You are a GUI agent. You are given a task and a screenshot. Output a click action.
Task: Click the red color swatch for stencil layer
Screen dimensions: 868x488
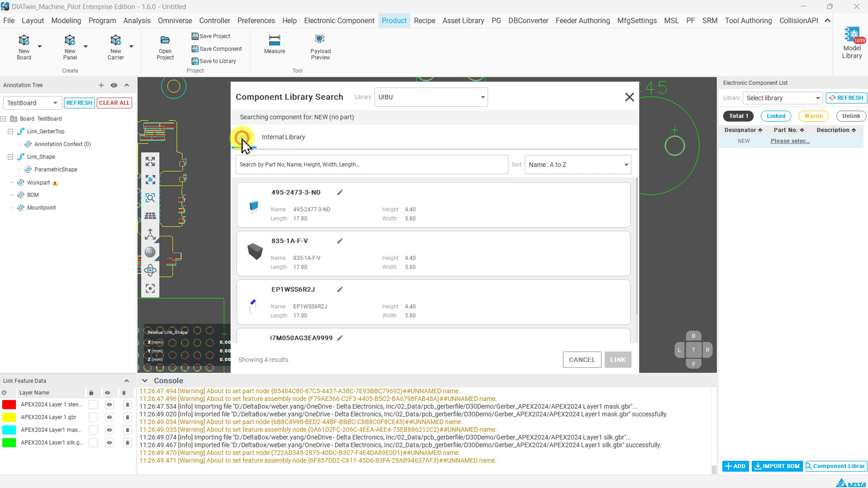9,404
